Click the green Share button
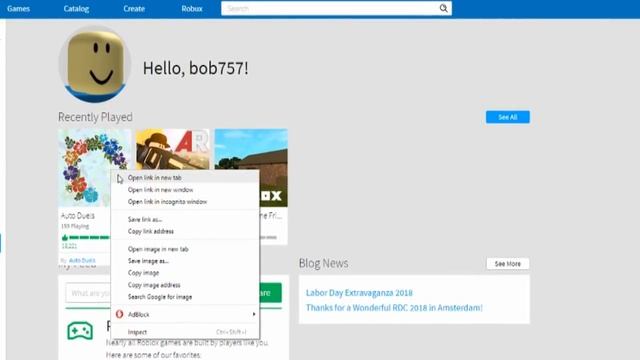The width and height of the screenshot is (640, 360). click(270, 293)
